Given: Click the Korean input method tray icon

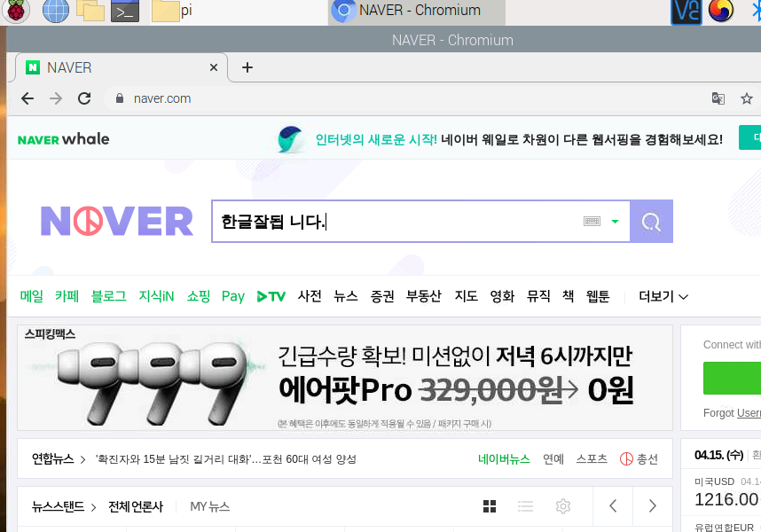Looking at the screenshot, I should click(x=721, y=11).
